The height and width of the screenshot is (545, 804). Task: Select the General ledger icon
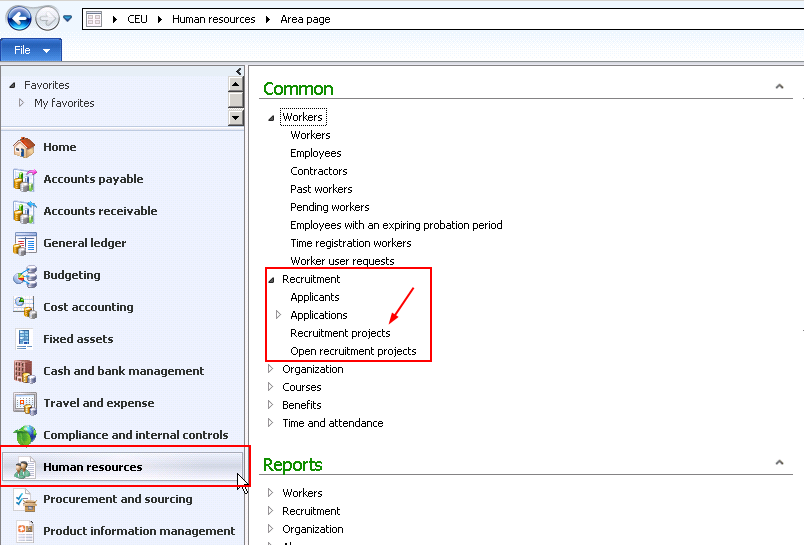(x=25, y=244)
